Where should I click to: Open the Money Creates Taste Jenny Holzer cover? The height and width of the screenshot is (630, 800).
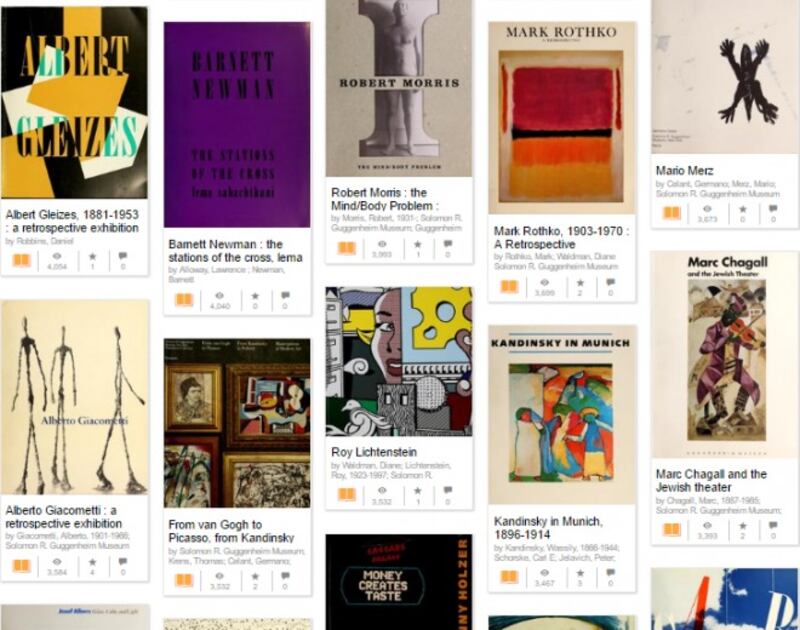tap(399, 582)
